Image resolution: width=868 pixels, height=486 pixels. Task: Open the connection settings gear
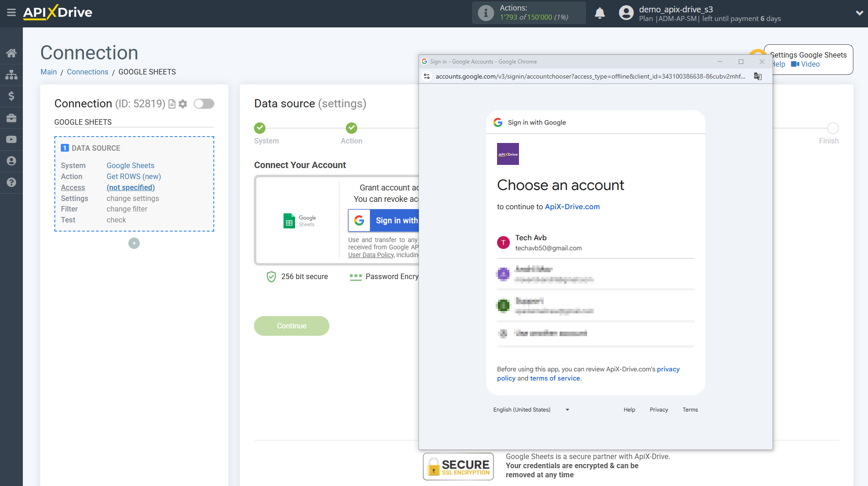[x=183, y=104]
